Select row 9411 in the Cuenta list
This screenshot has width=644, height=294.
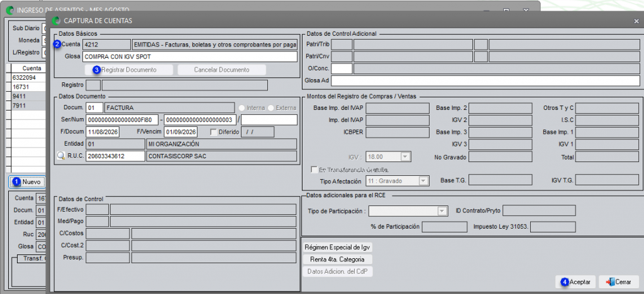[x=27, y=96]
